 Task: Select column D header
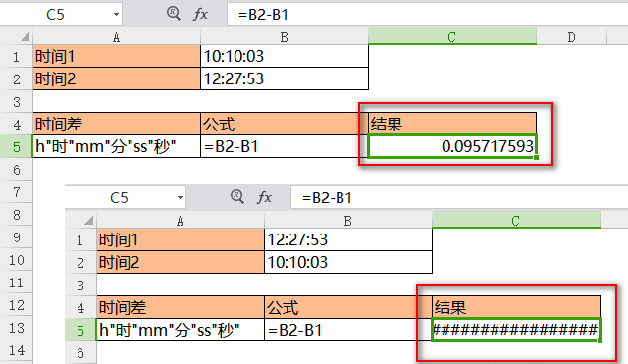[571, 37]
